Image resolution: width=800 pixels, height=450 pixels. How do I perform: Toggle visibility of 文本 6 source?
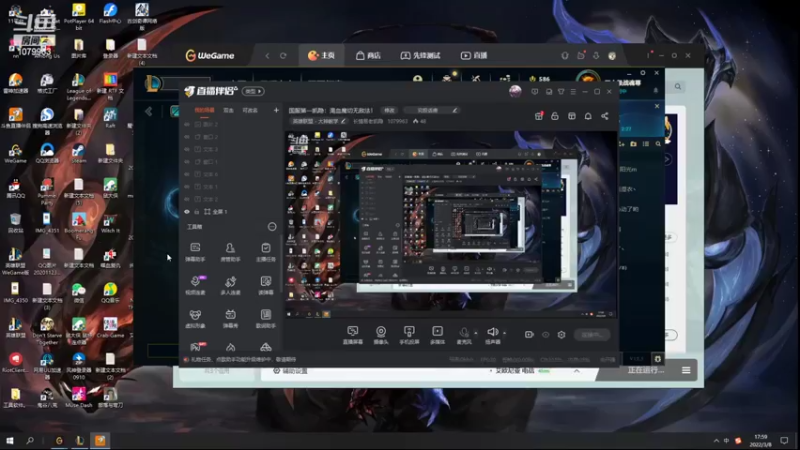[x=187, y=174]
